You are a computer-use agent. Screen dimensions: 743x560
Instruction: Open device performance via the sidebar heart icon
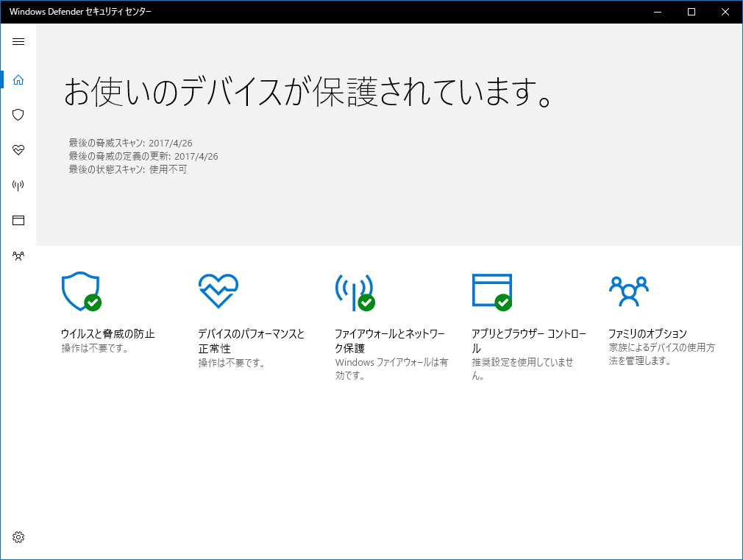(x=18, y=150)
